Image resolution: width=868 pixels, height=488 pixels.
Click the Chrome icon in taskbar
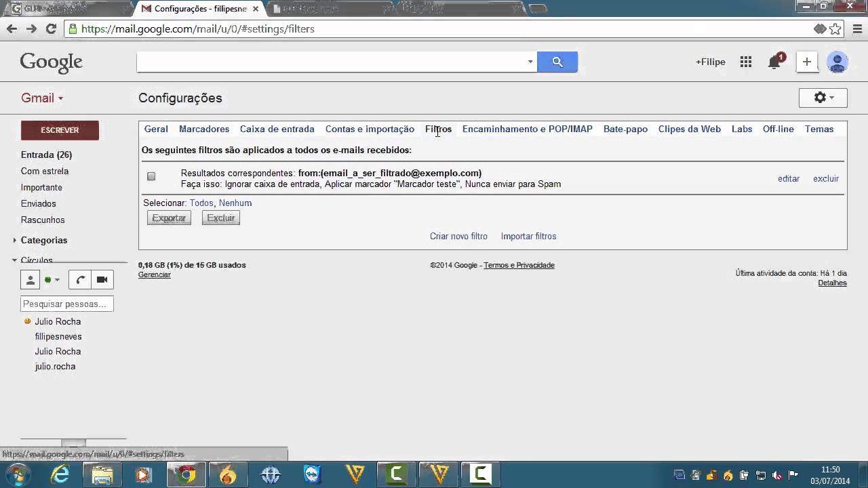186,474
